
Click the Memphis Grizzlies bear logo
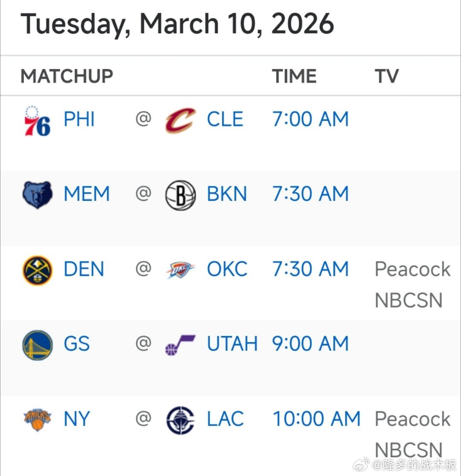pyautogui.click(x=37, y=195)
